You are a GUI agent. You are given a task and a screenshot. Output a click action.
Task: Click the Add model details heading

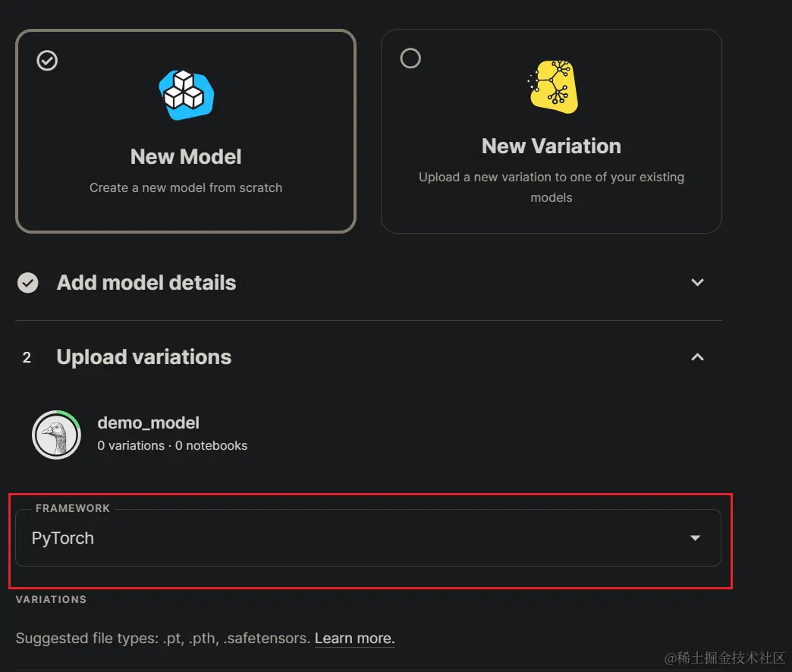point(146,282)
